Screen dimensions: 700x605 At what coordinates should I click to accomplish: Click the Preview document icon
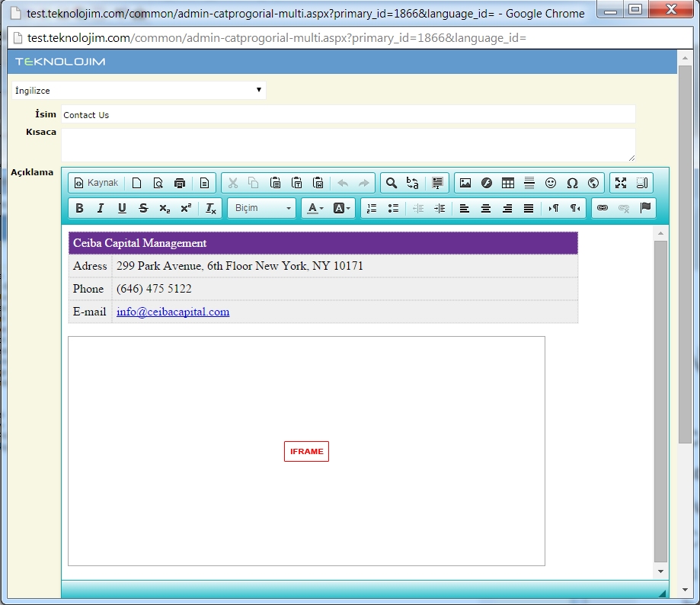(x=158, y=183)
